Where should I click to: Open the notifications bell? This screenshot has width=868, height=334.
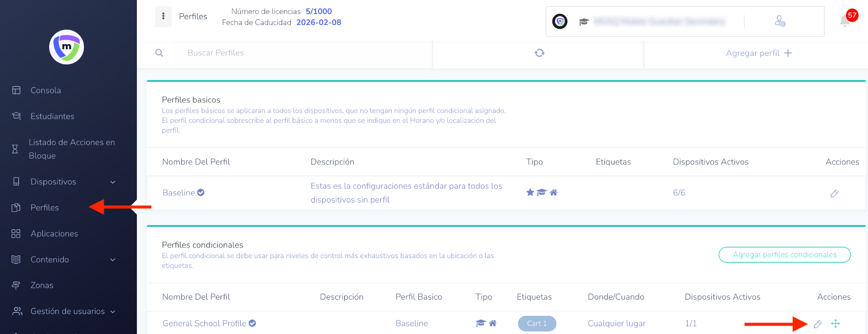tap(845, 21)
